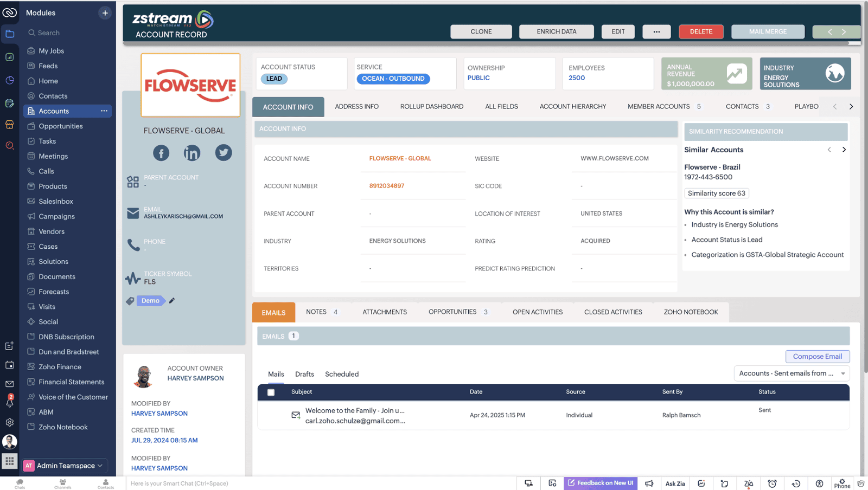Click the Edit button
This screenshot has height=490, width=868.
(618, 32)
